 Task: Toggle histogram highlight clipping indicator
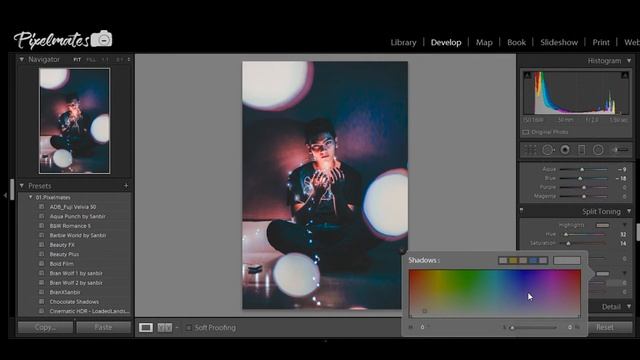click(x=624, y=75)
